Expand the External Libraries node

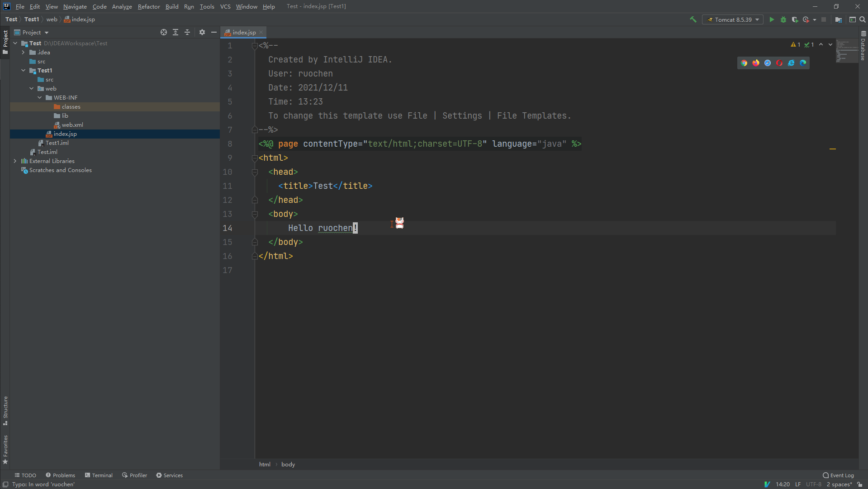click(15, 161)
